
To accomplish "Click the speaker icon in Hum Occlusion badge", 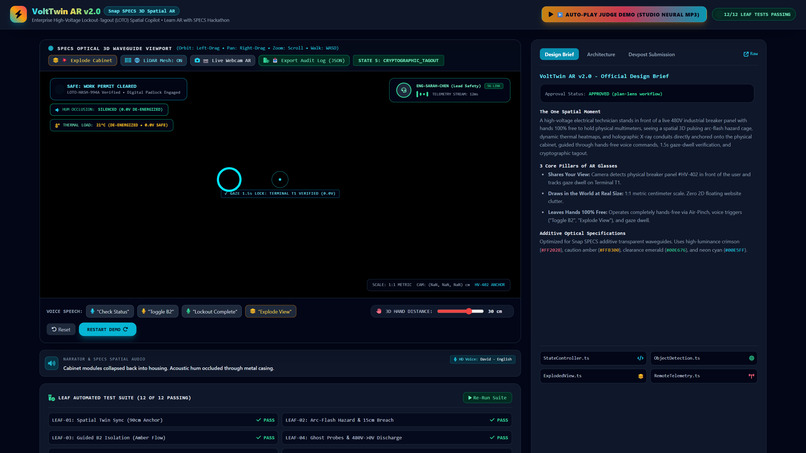I will [x=57, y=110].
